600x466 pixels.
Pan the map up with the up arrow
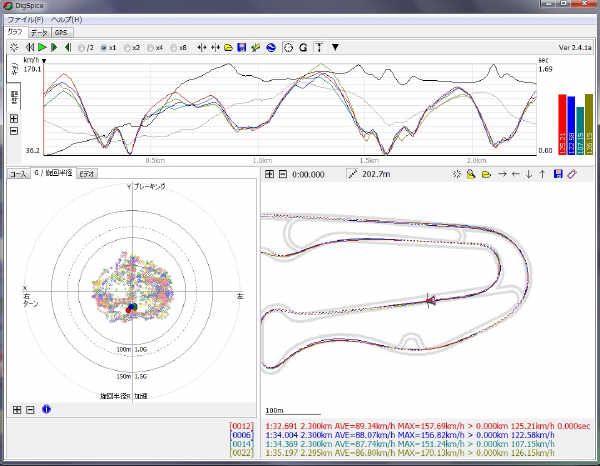pyautogui.click(x=542, y=174)
